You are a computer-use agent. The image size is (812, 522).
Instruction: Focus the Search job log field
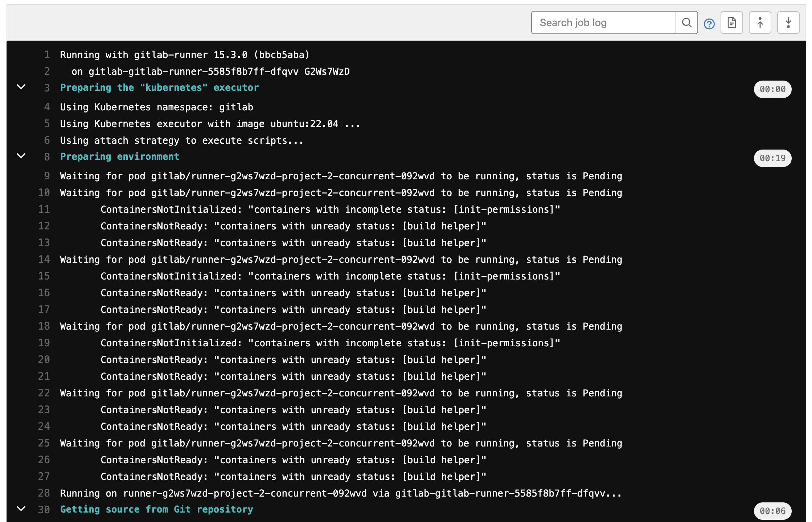click(603, 23)
